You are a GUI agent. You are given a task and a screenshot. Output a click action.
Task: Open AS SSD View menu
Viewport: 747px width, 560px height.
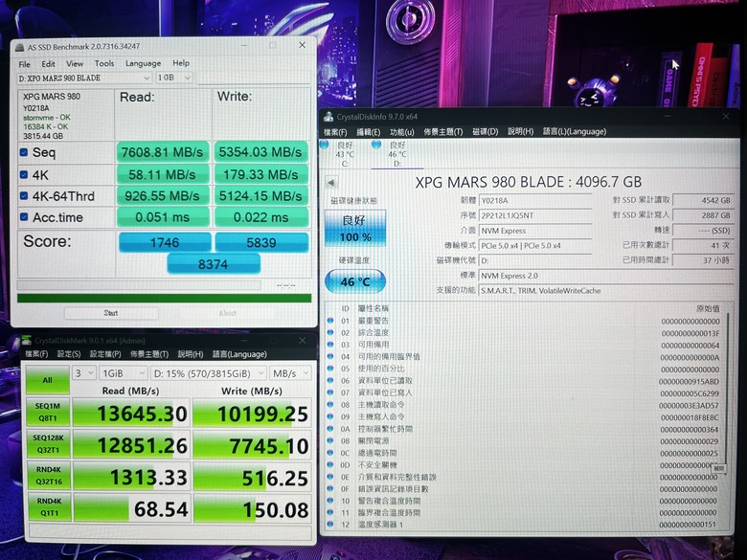(x=75, y=63)
